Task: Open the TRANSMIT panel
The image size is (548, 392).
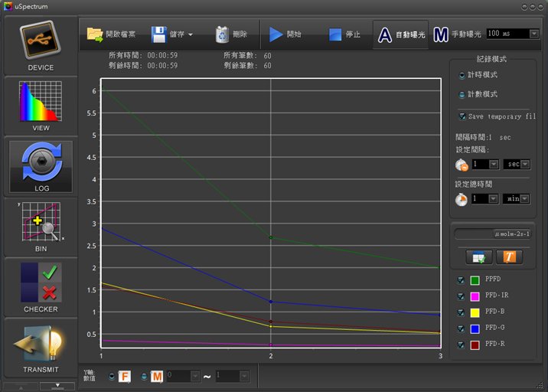Action: tap(39, 344)
